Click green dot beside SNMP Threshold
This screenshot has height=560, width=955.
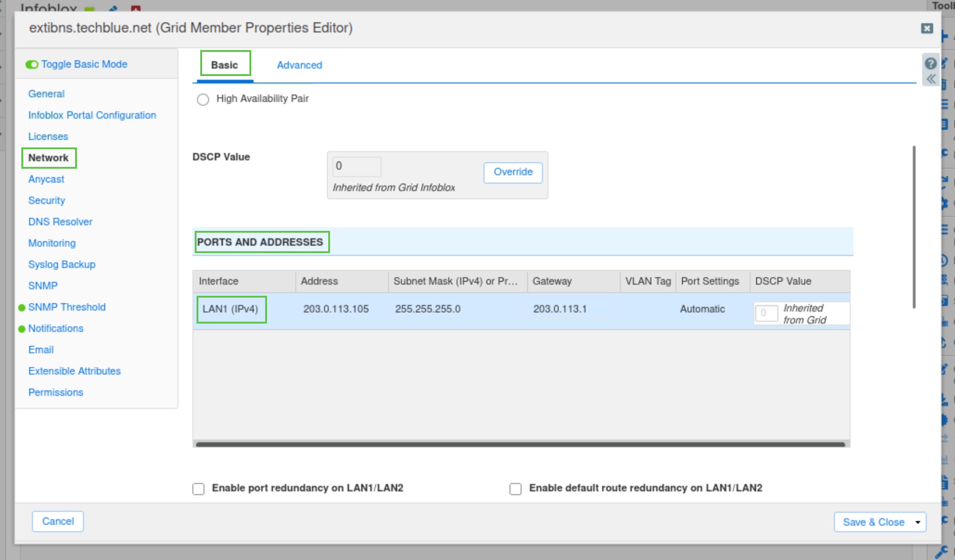coord(21,308)
